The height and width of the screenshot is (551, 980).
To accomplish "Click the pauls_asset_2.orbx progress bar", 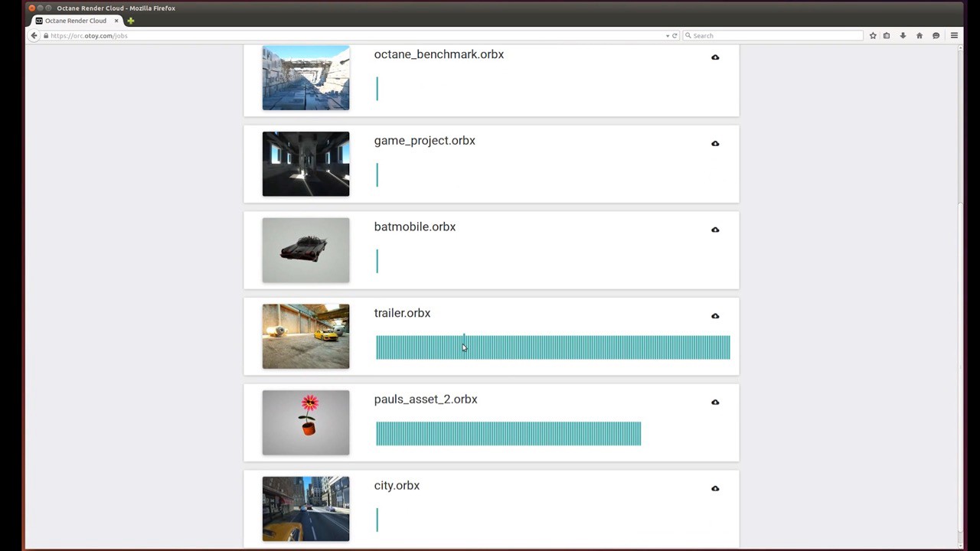I will click(508, 434).
